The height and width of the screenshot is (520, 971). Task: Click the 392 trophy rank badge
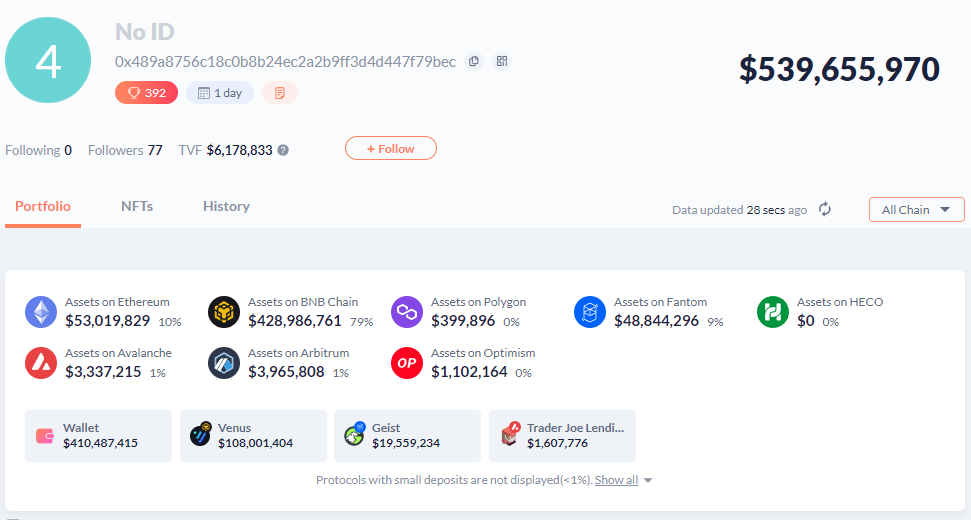tap(146, 93)
